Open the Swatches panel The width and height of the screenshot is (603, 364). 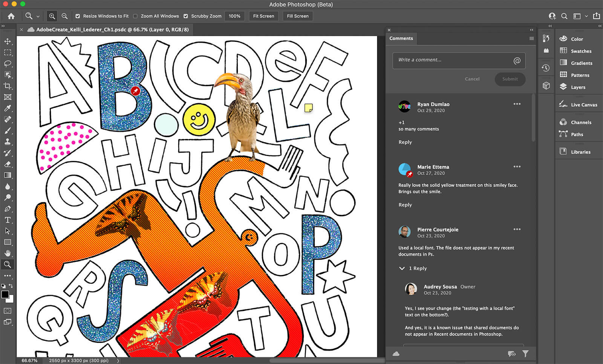(x=581, y=51)
